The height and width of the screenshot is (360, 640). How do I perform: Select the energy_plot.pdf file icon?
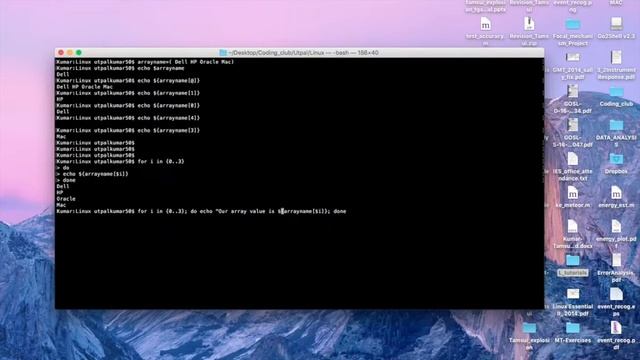616,227
